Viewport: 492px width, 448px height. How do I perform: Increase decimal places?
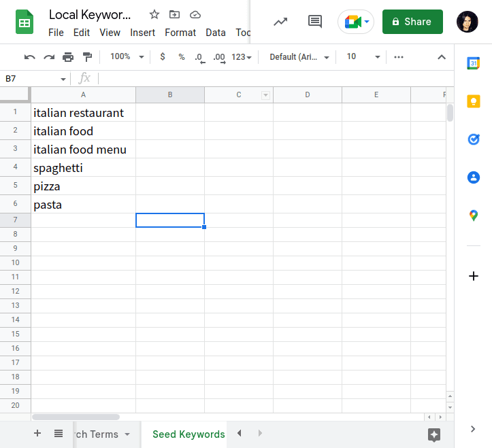[x=219, y=58]
